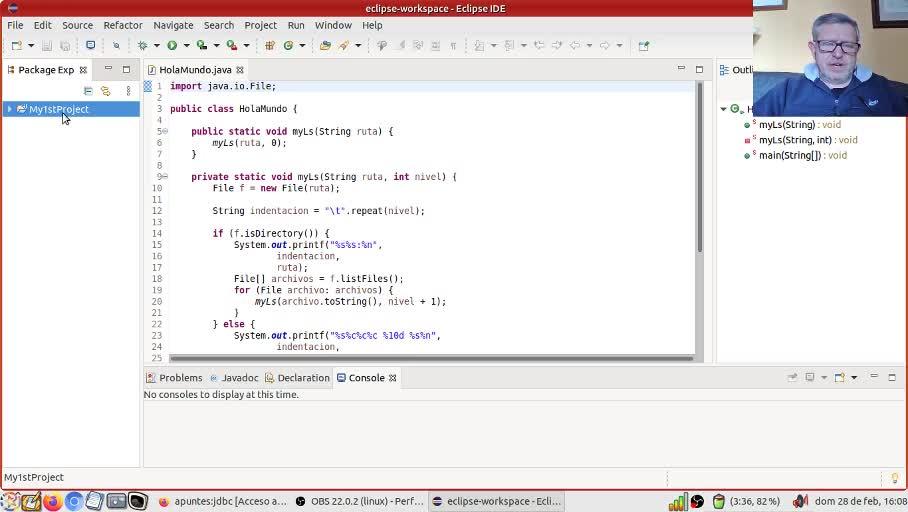Open Firefox from the taskbar
908x512 pixels.
coord(52,501)
